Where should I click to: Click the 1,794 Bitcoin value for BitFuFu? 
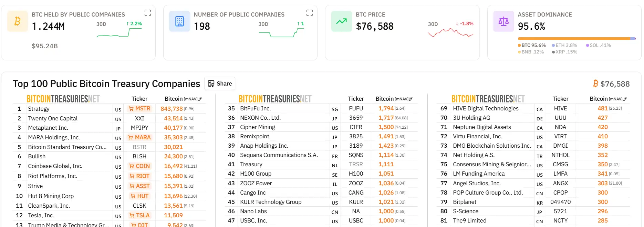click(386, 108)
